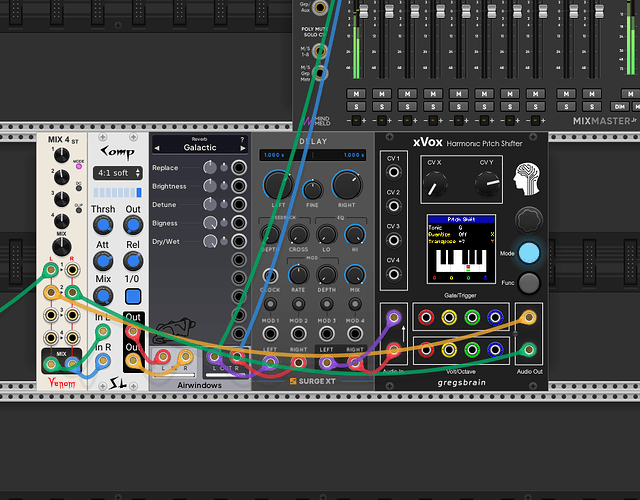
Task: Solo the first MixMaster channel
Action: pos(354,105)
